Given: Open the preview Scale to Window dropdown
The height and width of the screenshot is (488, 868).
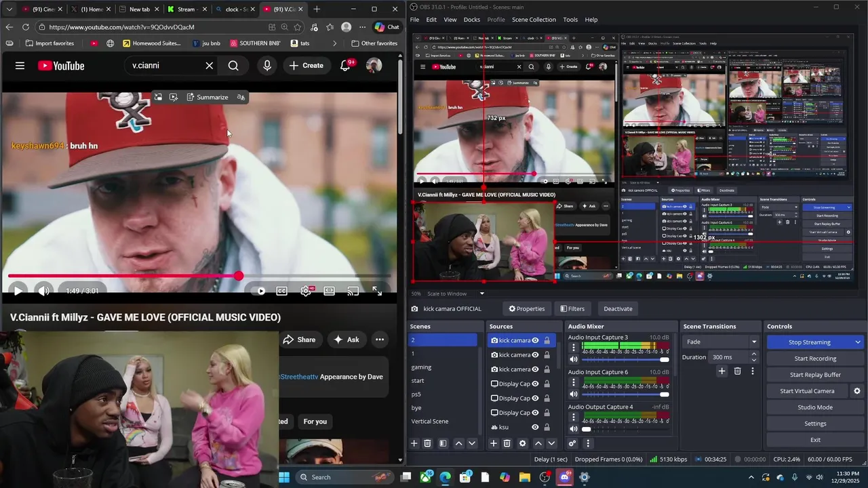Looking at the screenshot, I should pos(456,293).
